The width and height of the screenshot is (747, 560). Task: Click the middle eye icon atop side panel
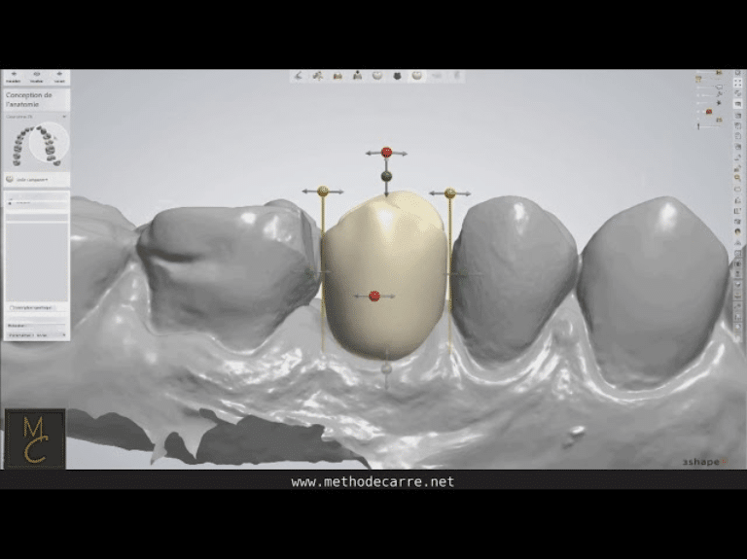point(36,77)
